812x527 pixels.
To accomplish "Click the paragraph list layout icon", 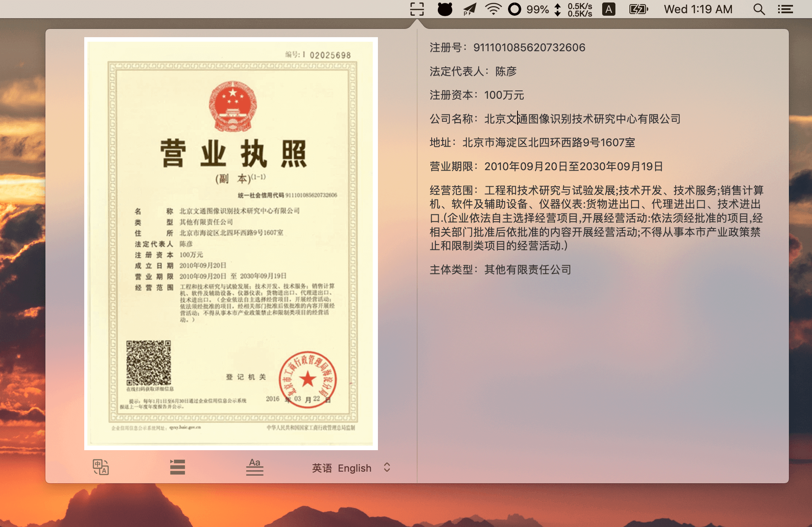I will [177, 467].
